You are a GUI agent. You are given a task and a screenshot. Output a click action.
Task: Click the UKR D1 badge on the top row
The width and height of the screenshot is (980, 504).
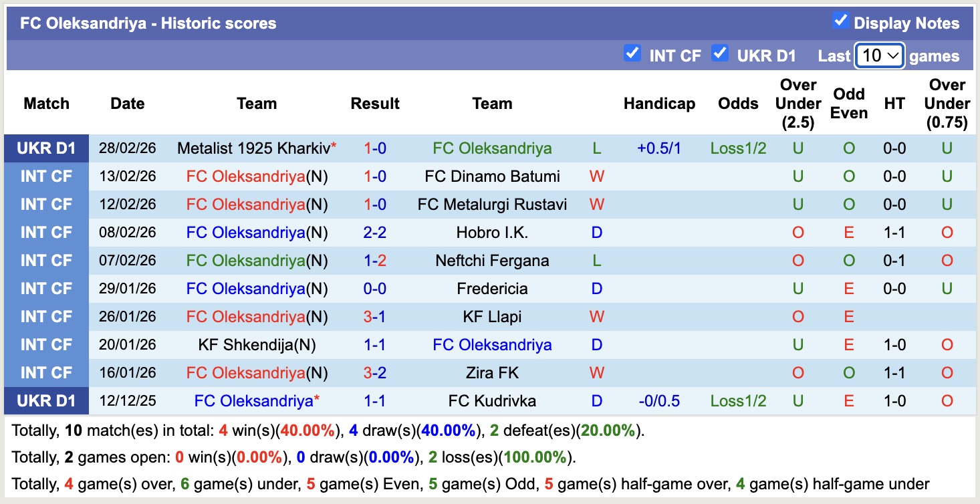coord(45,148)
